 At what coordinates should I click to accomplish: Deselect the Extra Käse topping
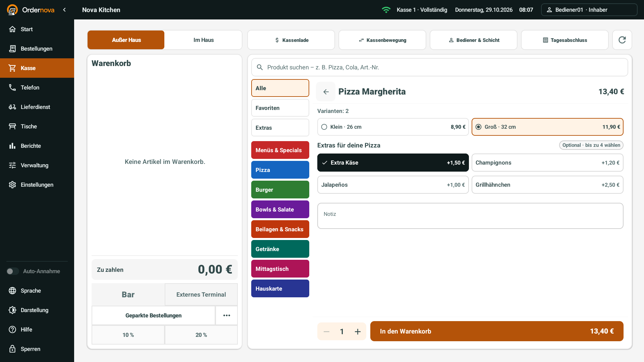(x=393, y=163)
